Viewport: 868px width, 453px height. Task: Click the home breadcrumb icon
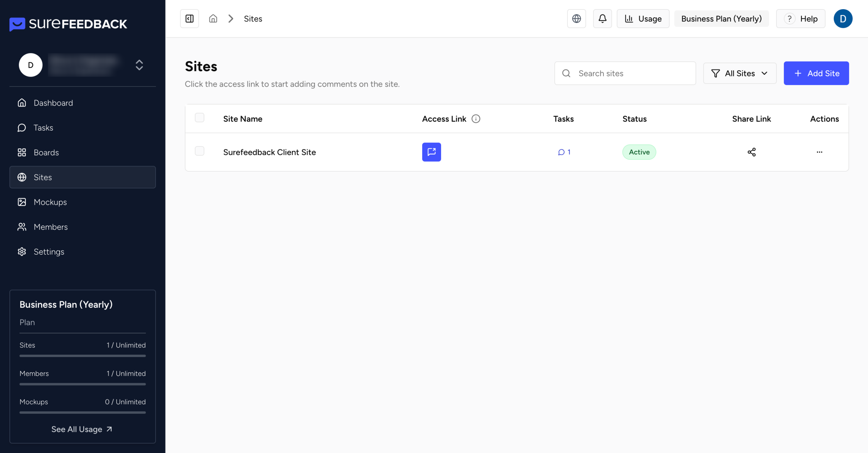click(x=213, y=19)
